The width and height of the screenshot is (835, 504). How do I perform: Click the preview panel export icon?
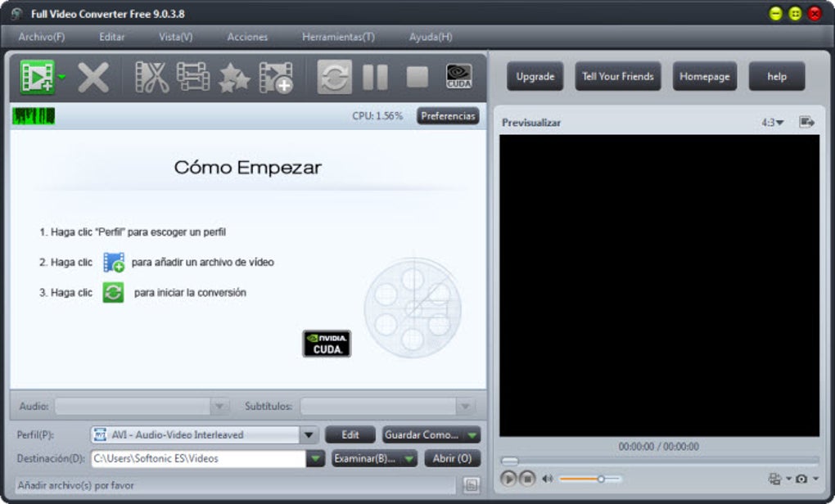pyautogui.click(x=807, y=123)
